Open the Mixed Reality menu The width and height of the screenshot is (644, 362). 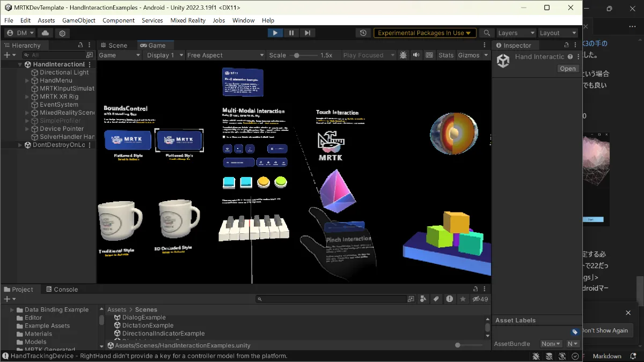click(x=188, y=20)
